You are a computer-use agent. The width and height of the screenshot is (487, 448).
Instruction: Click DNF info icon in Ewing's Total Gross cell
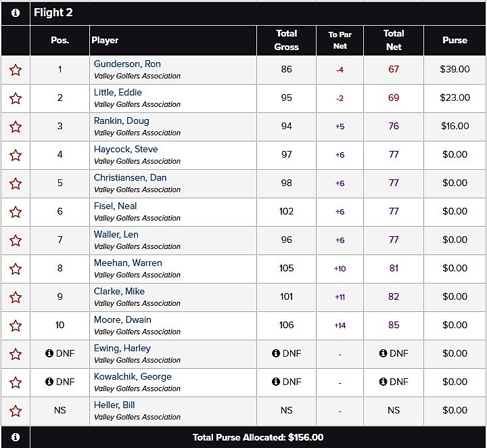tap(276, 353)
